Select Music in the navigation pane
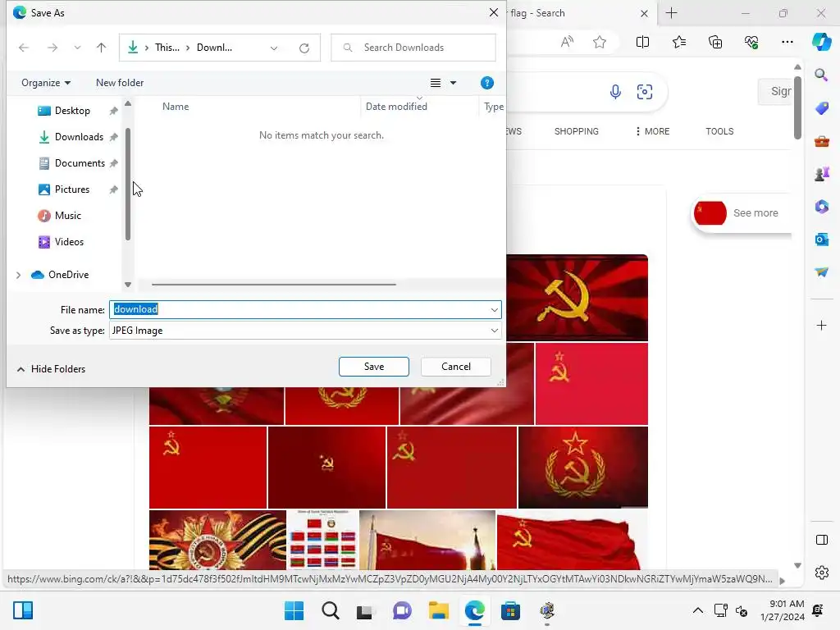The height and width of the screenshot is (630, 840). pos(67,216)
